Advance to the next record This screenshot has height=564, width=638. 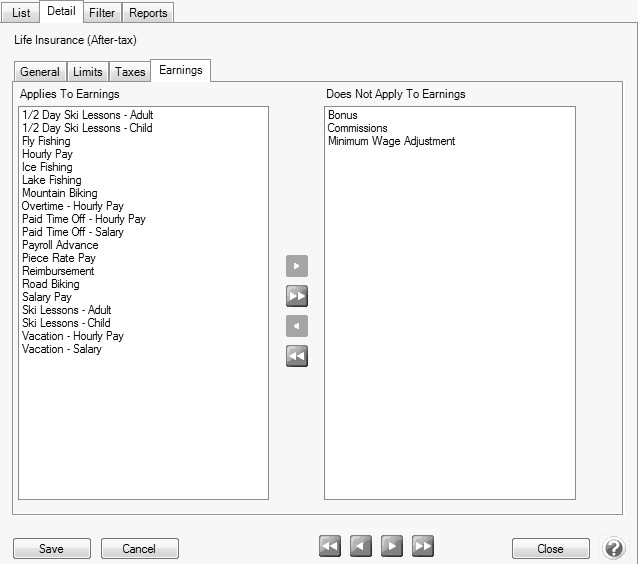392,546
